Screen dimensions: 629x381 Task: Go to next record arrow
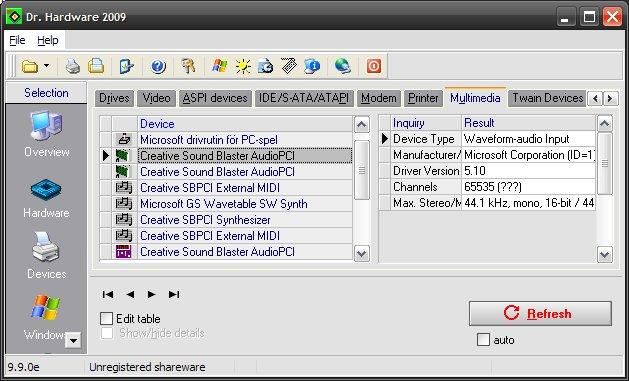point(152,294)
